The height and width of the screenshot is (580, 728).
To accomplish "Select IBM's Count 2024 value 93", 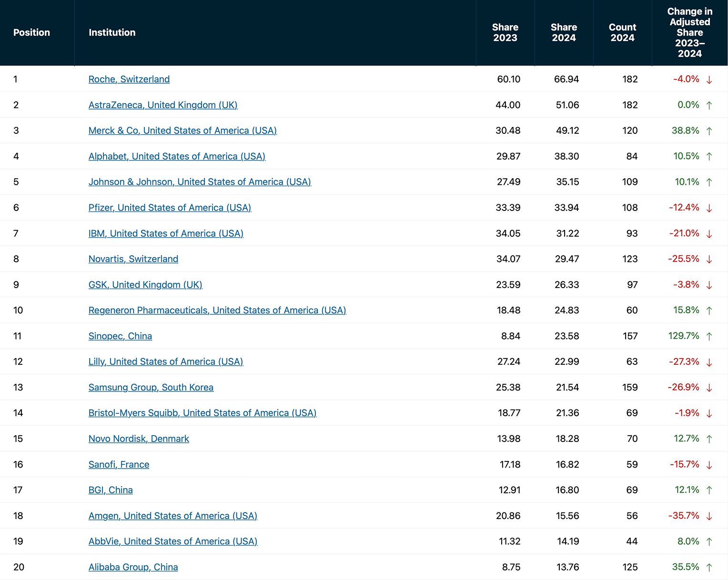I will [x=632, y=233].
